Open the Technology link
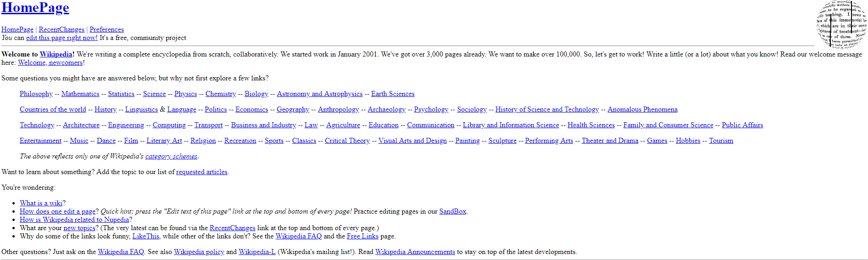Image resolution: width=868 pixels, height=260 pixels. (37, 125)
